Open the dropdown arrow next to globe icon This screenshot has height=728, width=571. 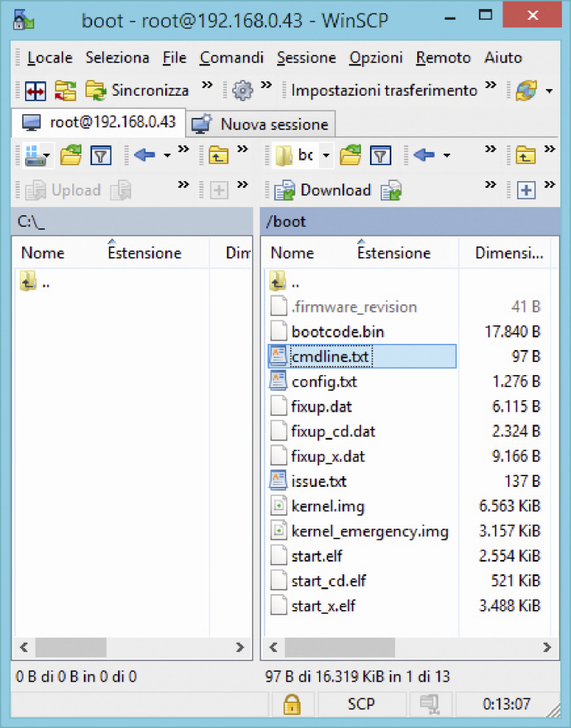coord(549,91)
